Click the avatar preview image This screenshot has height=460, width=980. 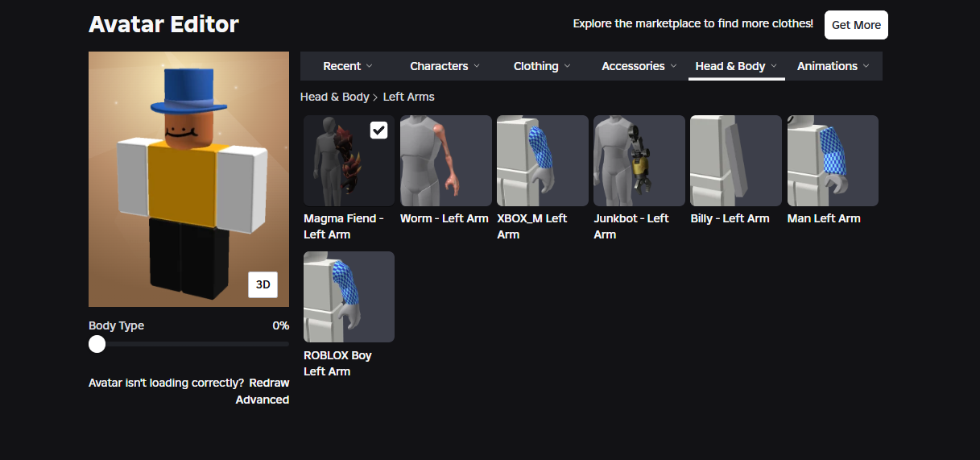pos(188,179)
